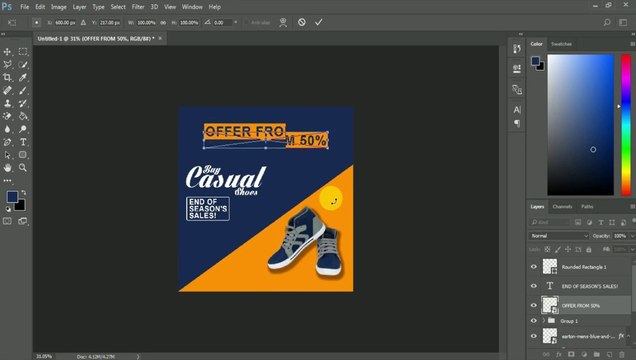Select the Paint Bucket tool
Viewport: 636px width, 360px height.
(23, 116)
